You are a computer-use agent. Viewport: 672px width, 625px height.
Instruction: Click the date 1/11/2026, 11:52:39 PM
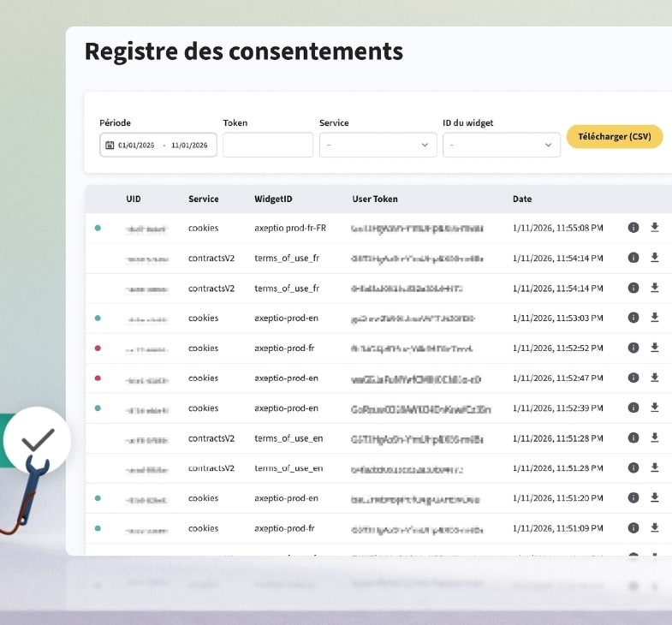(557, 408)
